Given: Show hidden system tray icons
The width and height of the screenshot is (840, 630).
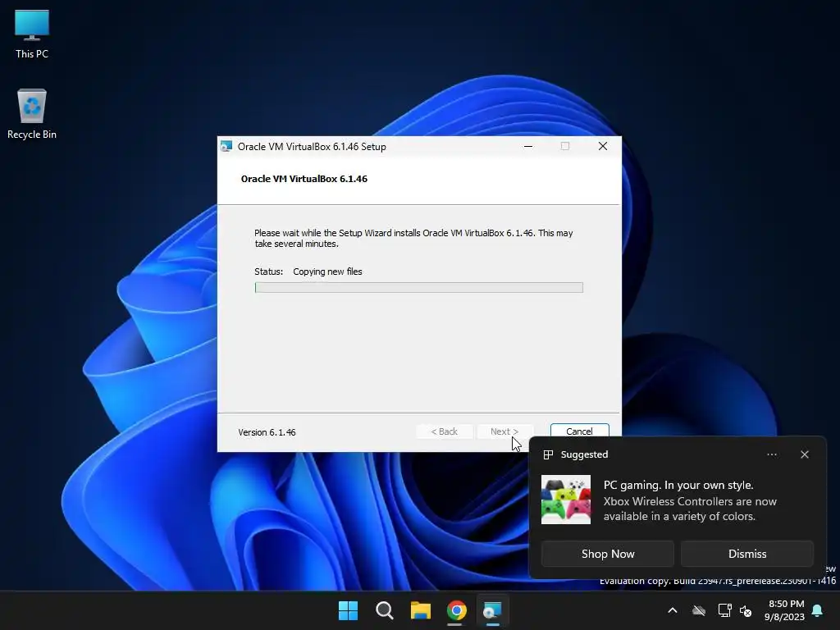Looking at the screenshot, I should click(x=673, y=610).
